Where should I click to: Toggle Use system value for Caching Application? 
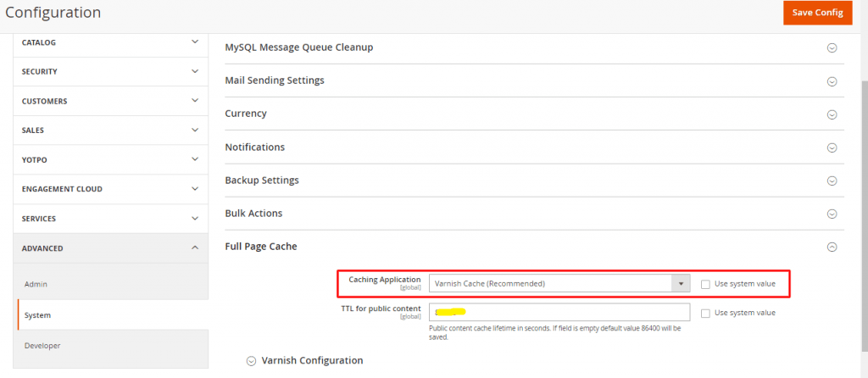[x=705, y=284]
